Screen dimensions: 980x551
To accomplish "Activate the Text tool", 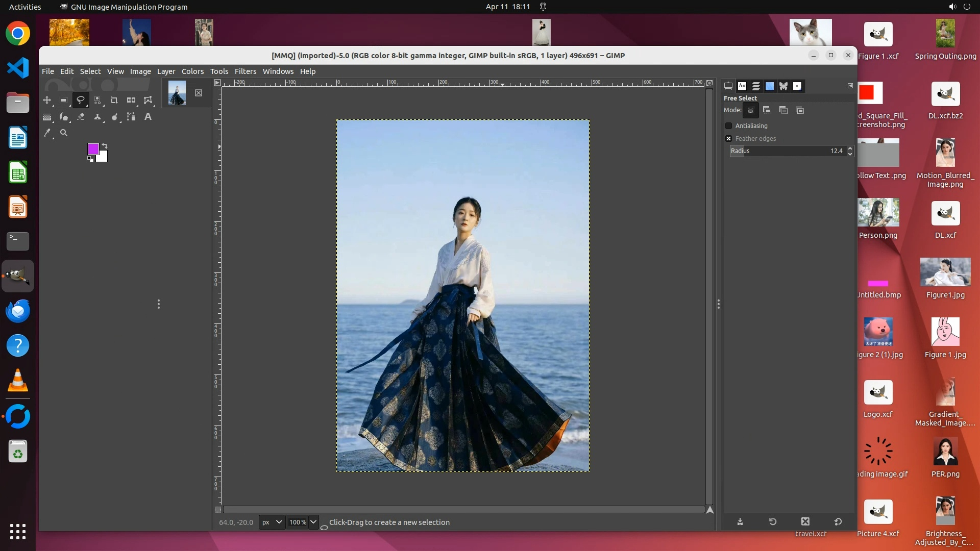I will (148, 117).
